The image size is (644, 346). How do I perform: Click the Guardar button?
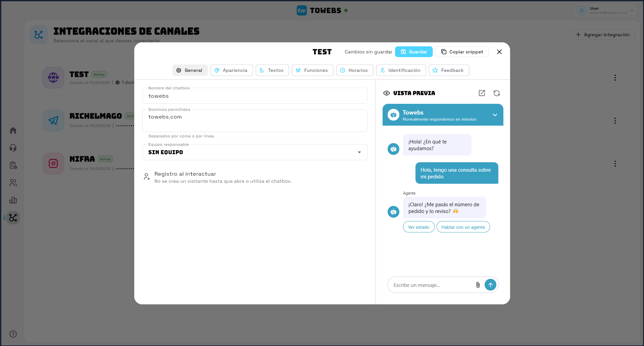click(414, 52)
